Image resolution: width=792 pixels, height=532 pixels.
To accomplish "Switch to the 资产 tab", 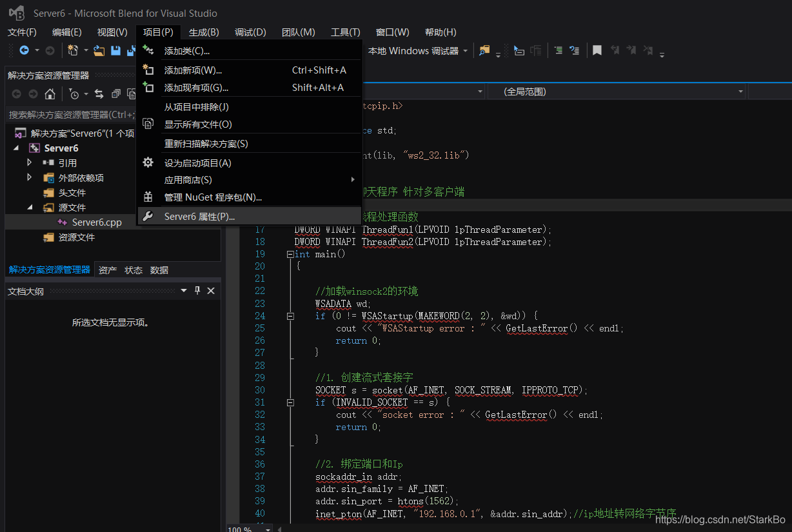I will point(108,270).
